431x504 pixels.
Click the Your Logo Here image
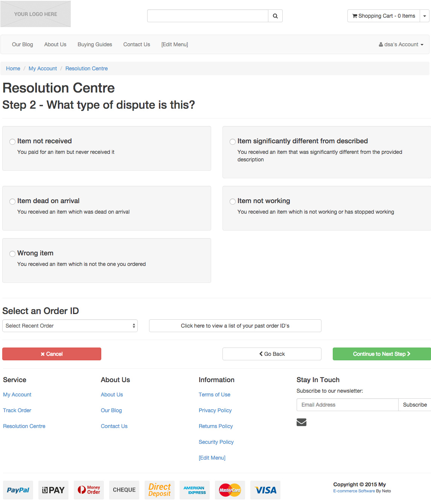point(36,14)
